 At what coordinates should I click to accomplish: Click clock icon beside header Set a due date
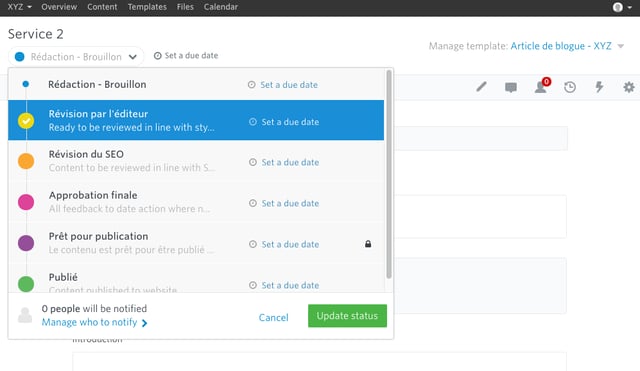[x=158, y=56]
